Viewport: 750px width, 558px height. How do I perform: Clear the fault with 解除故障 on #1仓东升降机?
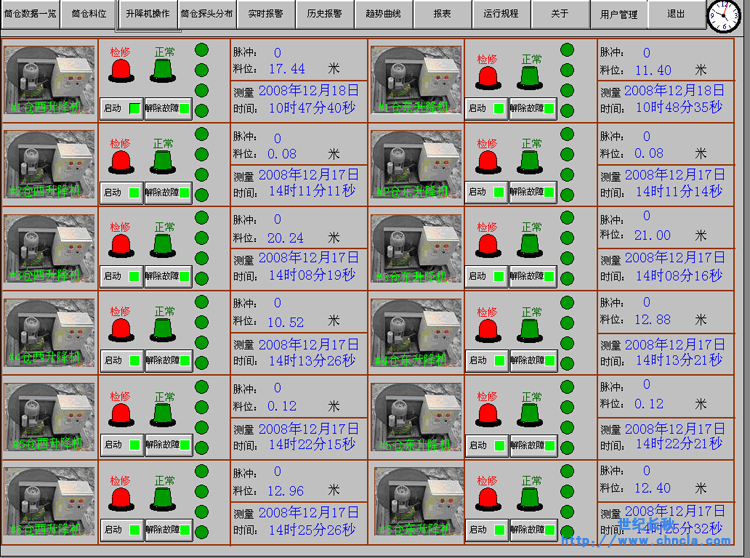(533, 109)
